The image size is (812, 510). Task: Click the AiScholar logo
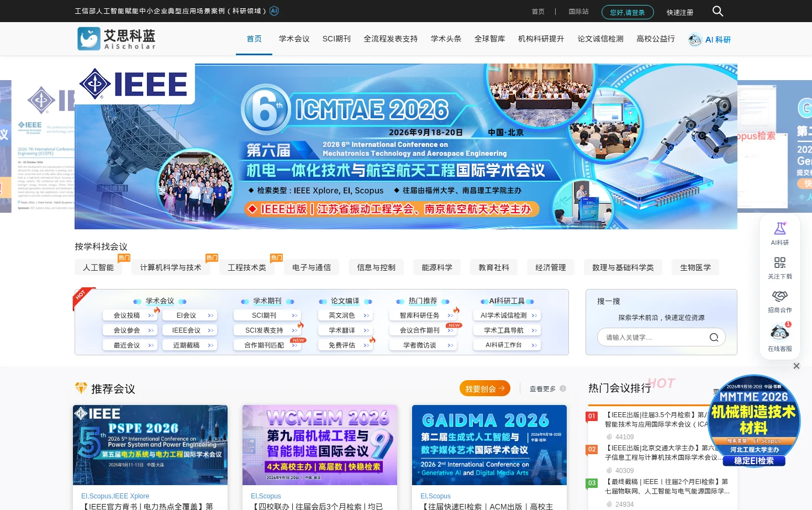tap(117, 39)
